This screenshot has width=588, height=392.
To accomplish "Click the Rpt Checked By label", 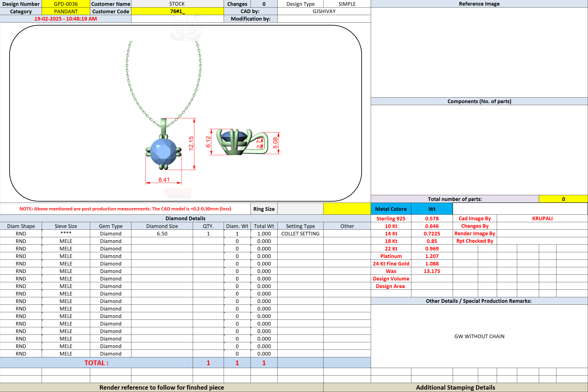I will 475,241.
